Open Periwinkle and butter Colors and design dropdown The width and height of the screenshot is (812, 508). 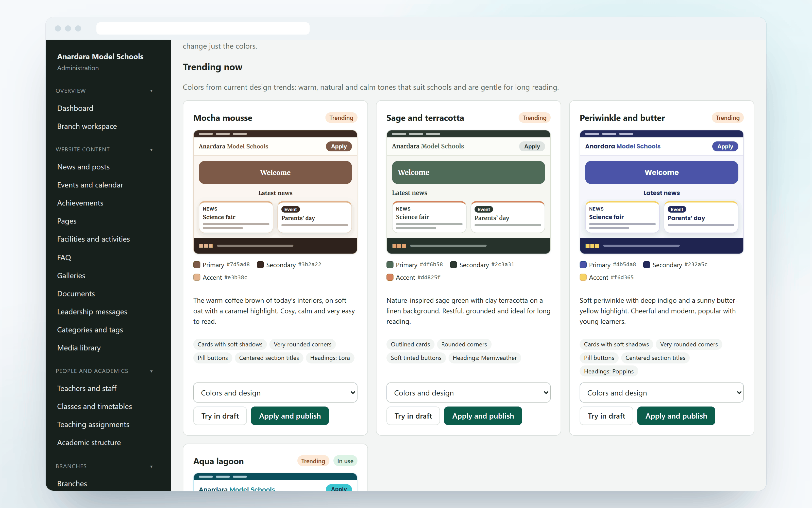tap(661, 392)
